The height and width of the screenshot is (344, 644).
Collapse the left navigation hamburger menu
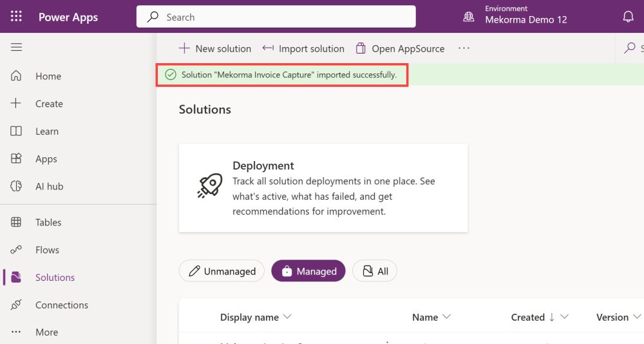16,48
